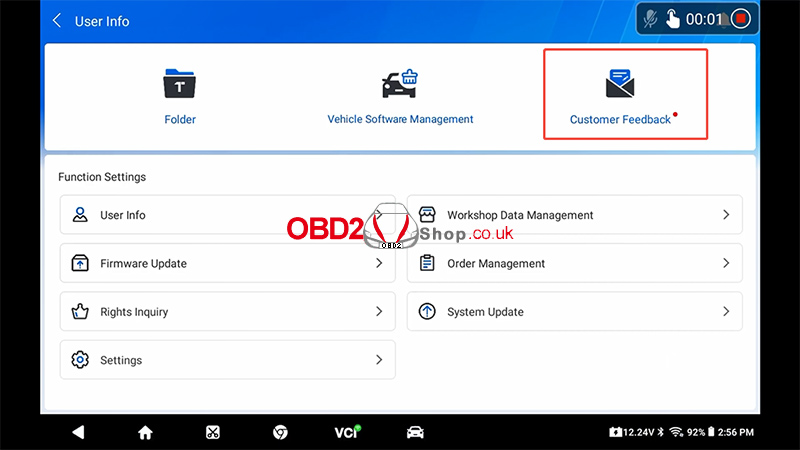This screenshot has width=800, height=450.
Task: Open the Vehicle Software Management label
Action: pos(401,119)
